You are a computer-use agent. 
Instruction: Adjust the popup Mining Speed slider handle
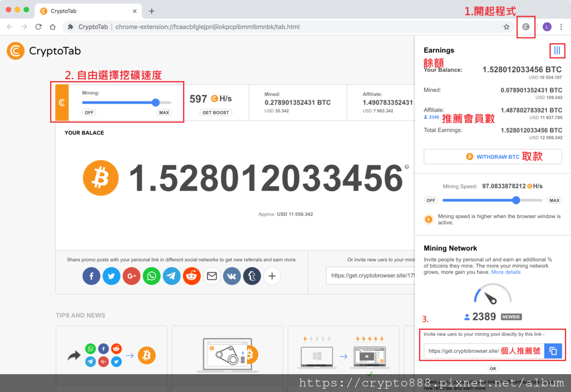pos(516,200)
